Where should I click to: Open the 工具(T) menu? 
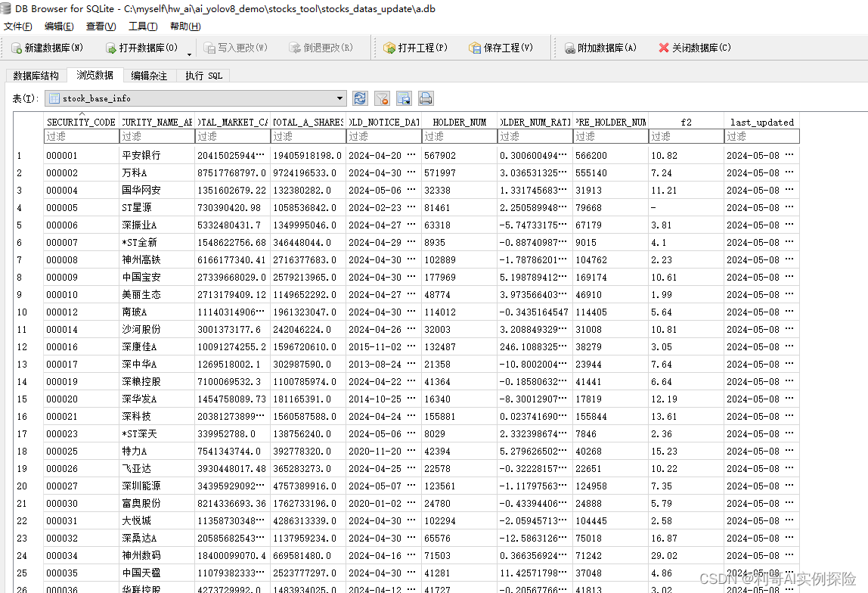[143, 26]
